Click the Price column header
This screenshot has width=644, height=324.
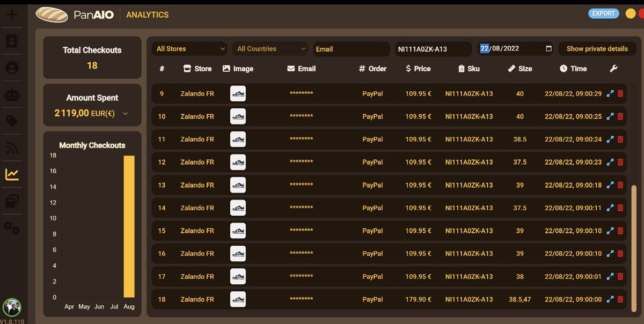418,69
